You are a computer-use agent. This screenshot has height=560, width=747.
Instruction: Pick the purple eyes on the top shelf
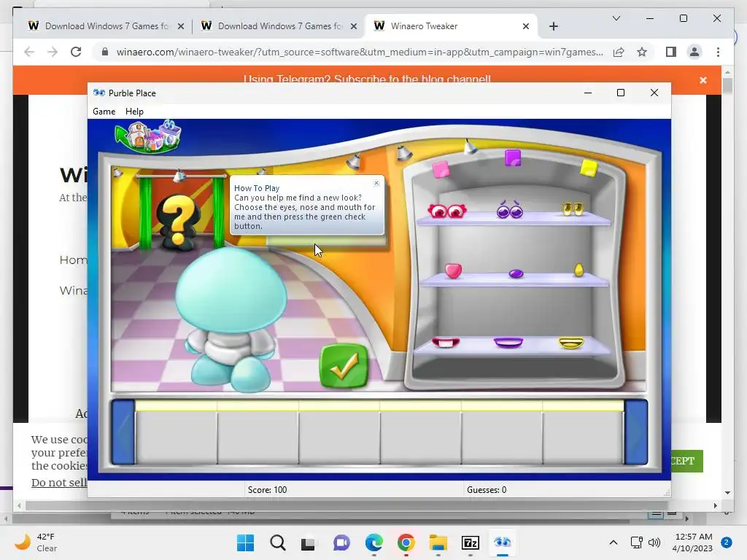509,209
